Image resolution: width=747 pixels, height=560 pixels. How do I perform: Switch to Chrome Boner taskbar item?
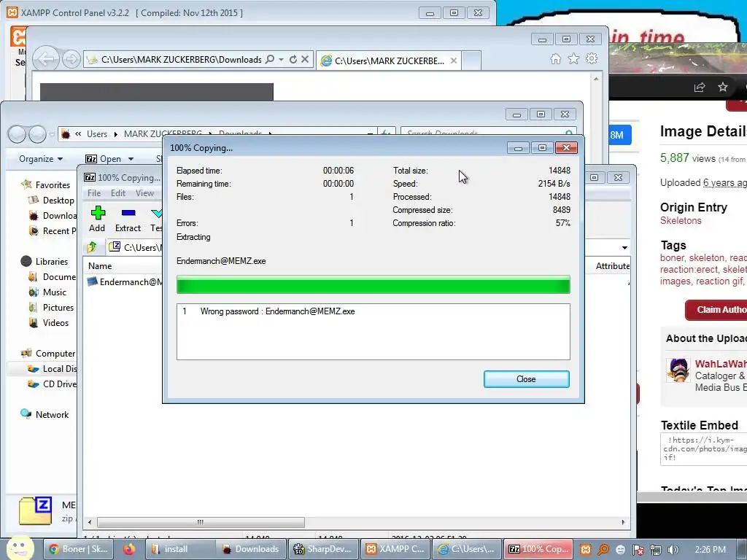79,549
